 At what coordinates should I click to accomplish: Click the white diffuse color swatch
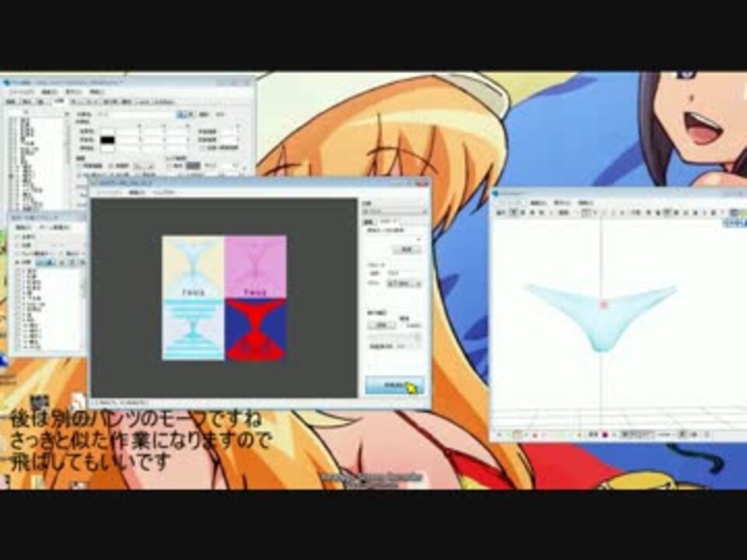(107, 131)
